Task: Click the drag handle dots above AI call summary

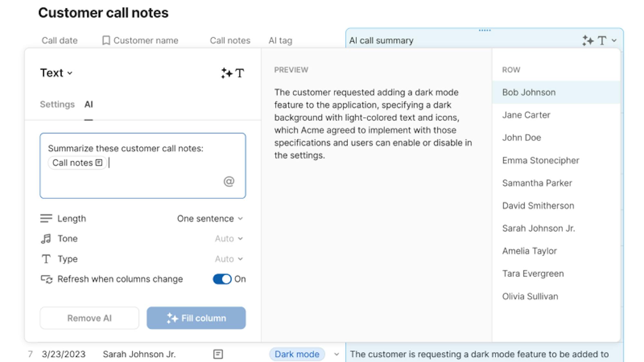Action: point(485,31)
